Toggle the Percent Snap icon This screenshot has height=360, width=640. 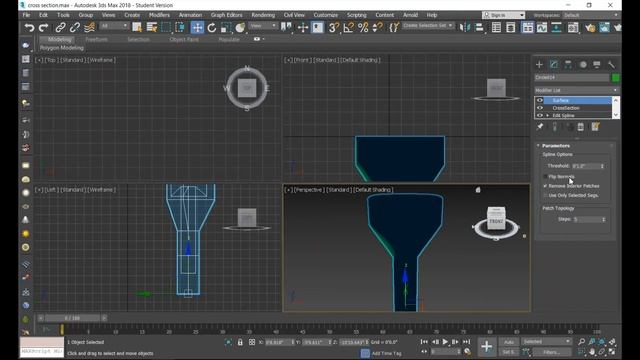point(363,28)
